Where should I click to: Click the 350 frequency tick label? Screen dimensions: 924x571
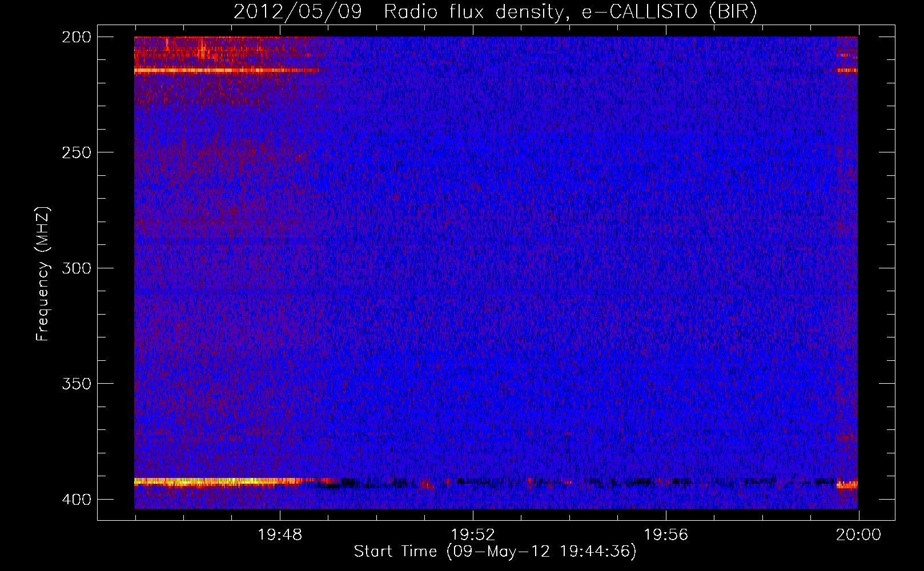click(x=76, y=383)
